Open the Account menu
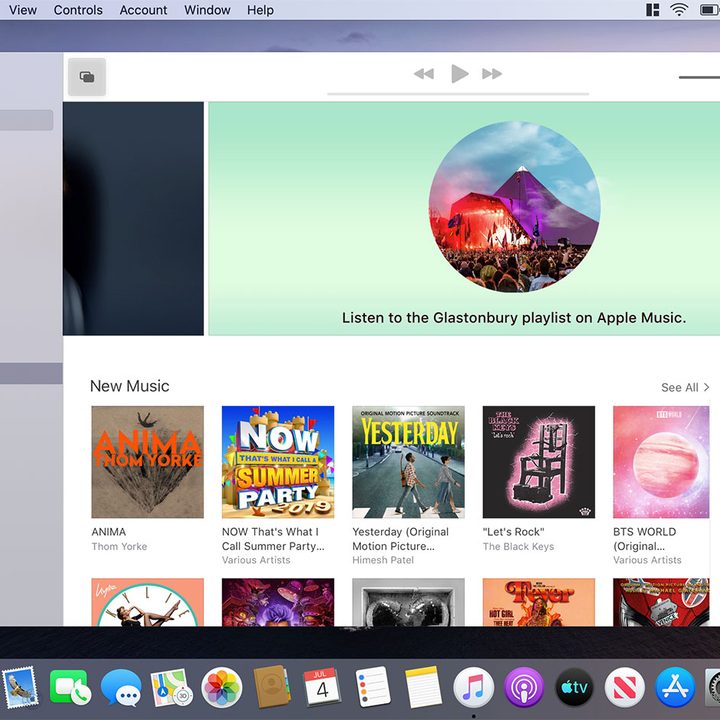Screen dimensions: 720x720 (143, 10)
